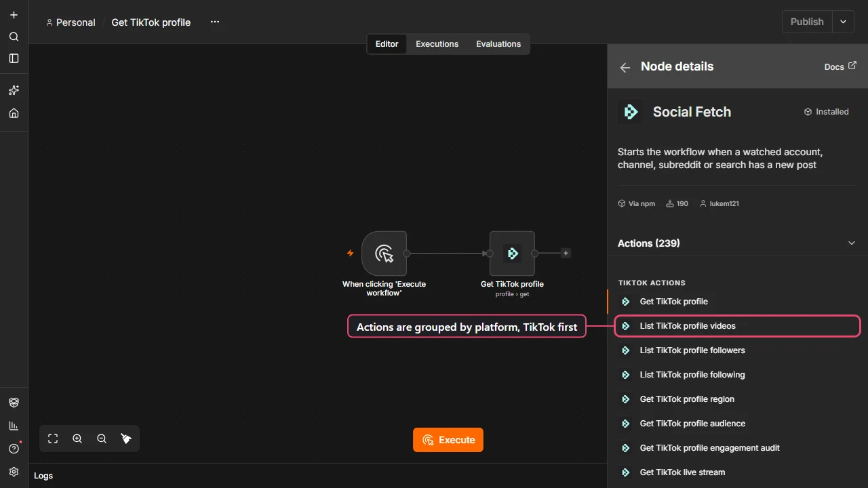Choose the Get TikTok profile action
Screen dimensions: 868x488
click(x=737, y=302)
